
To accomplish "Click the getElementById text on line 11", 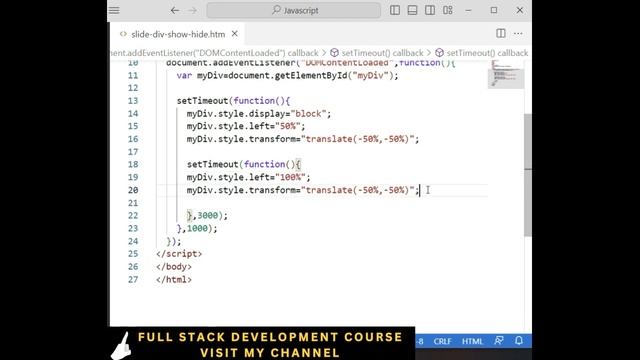I will click(x=311, y=76).
